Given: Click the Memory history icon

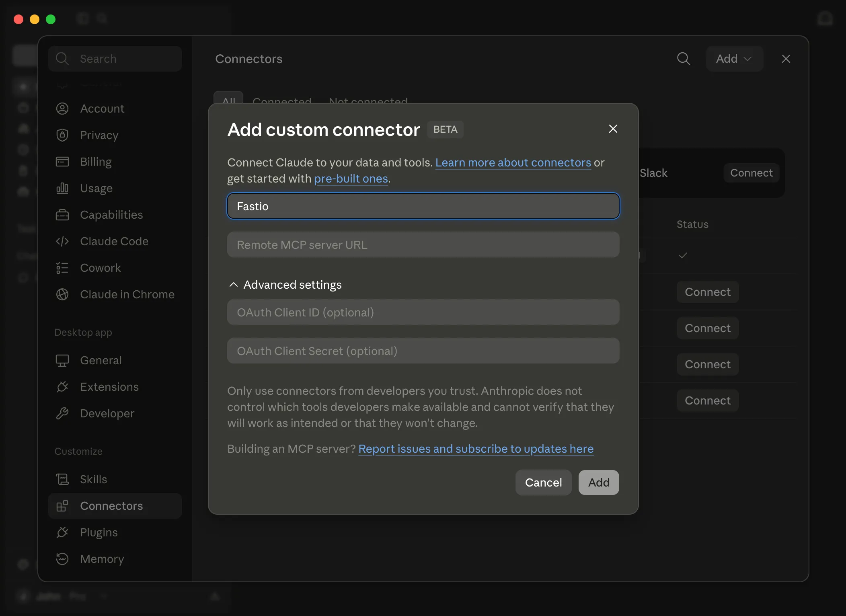Looking at the screenshot, I should pos(62,559).
